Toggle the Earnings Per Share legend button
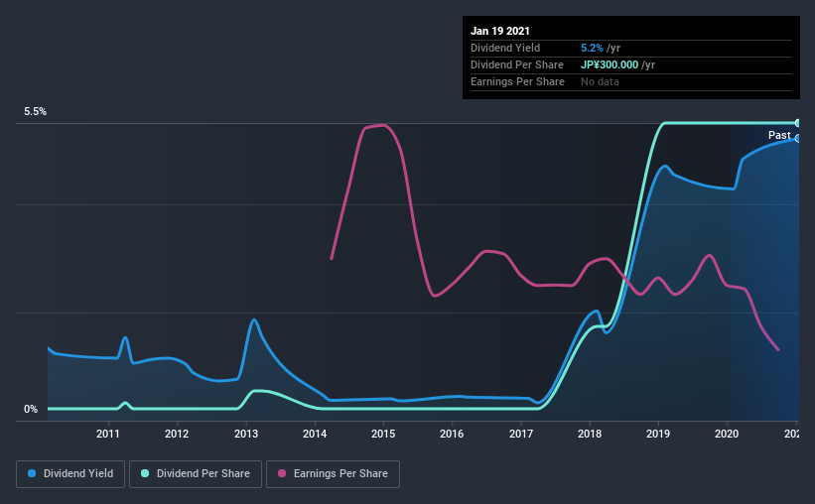The image size is (815, 504). pyautogui.click(x=334, y=474)
